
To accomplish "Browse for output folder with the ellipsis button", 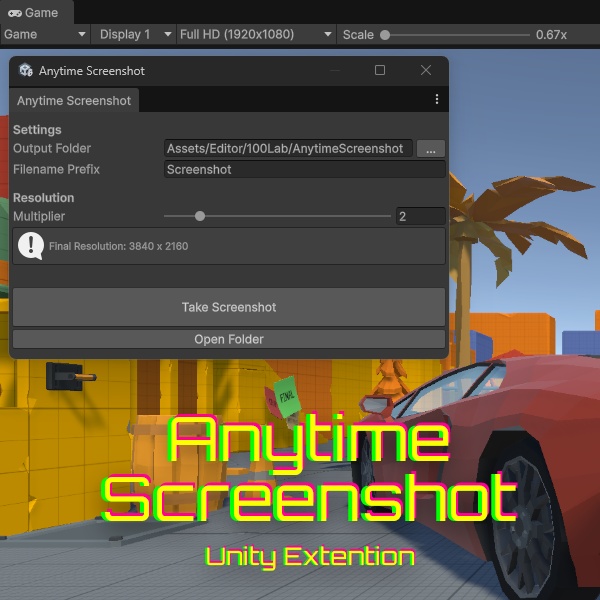I will (x=431, y=148).
